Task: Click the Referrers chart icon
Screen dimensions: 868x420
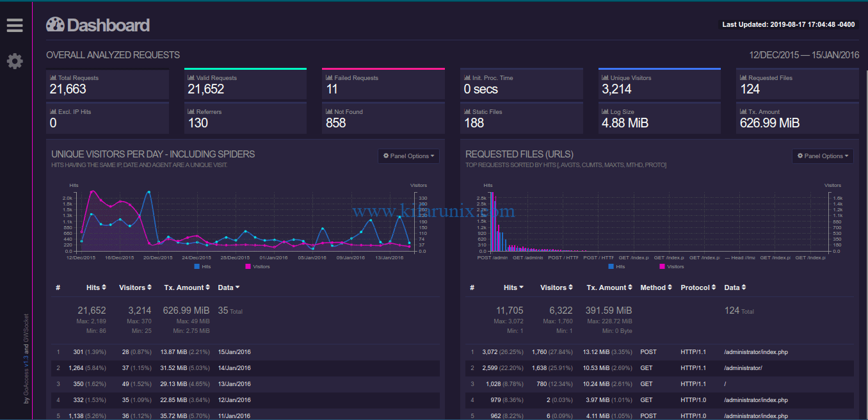Action: 191,111
